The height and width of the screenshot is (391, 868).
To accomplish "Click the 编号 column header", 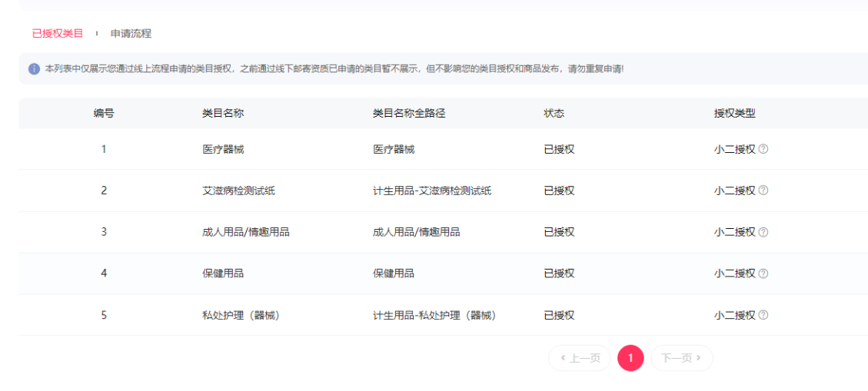I will (104, 113).
